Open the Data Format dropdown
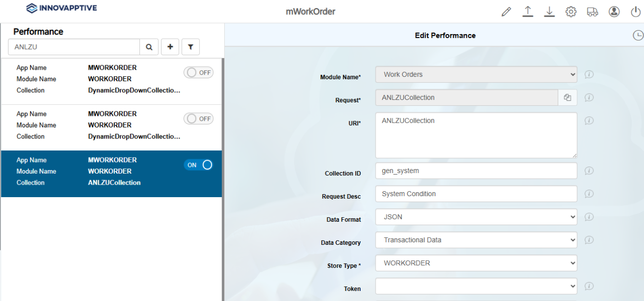Image resolution: width=644 pixels, height=301 pixels. (x=475, y=217)
